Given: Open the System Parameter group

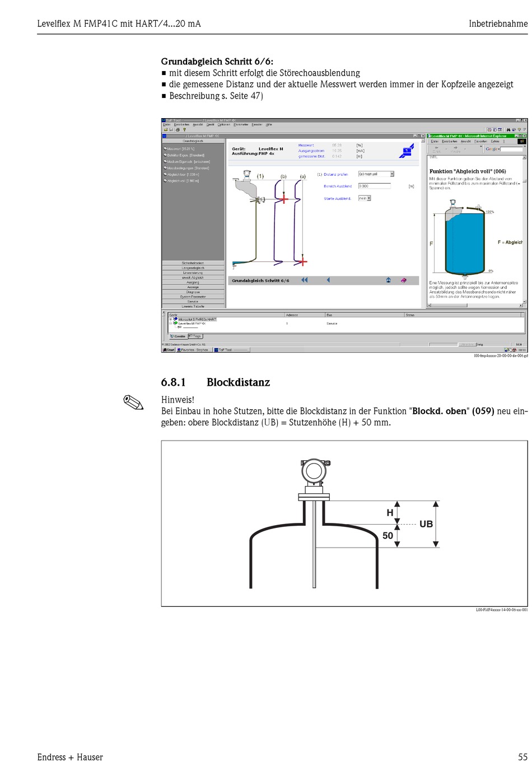Looking at the screenshot, I should (x=193, y=297).
